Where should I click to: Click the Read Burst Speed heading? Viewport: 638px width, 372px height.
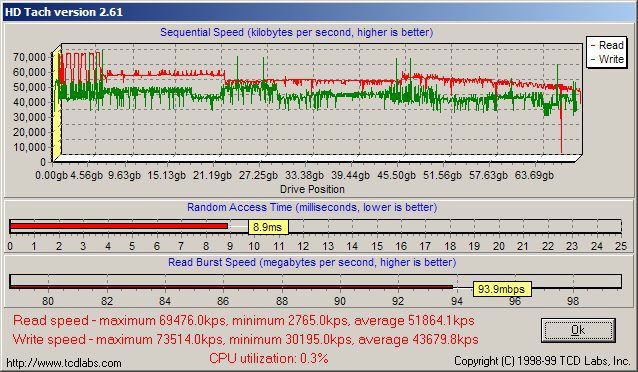point(312,263)
